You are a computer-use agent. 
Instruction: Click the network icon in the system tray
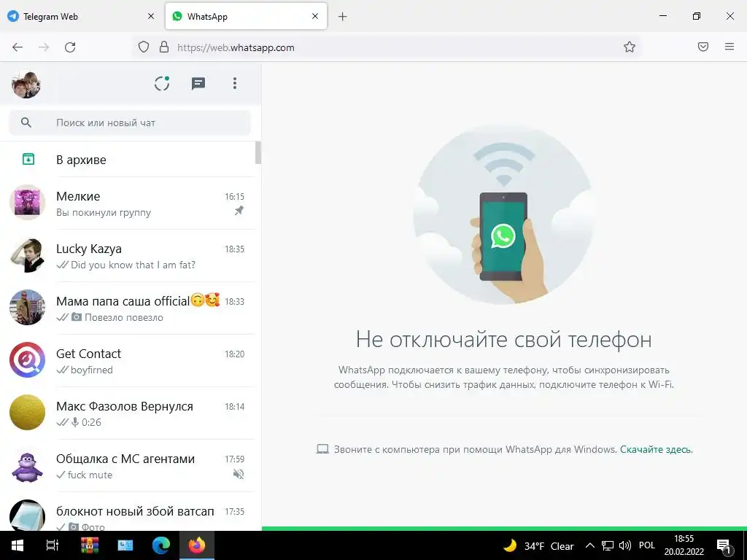click(608, 545)
